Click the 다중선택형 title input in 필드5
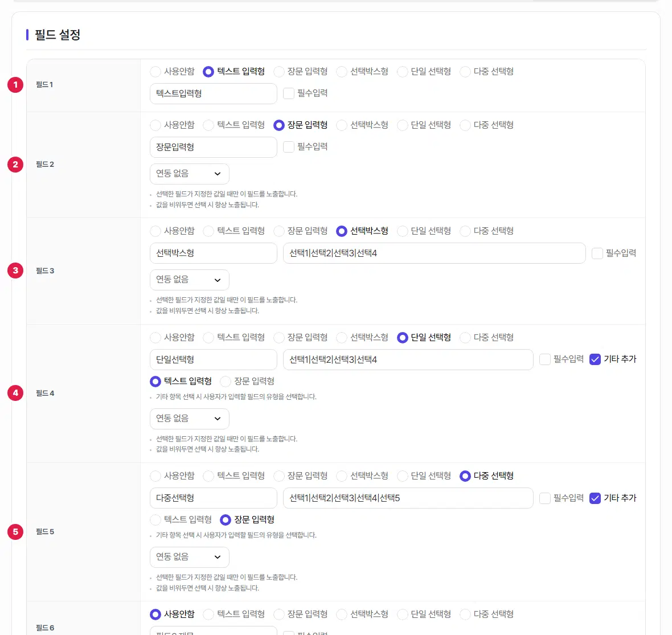This screenshot has width=672, height=635. point(214,498)
